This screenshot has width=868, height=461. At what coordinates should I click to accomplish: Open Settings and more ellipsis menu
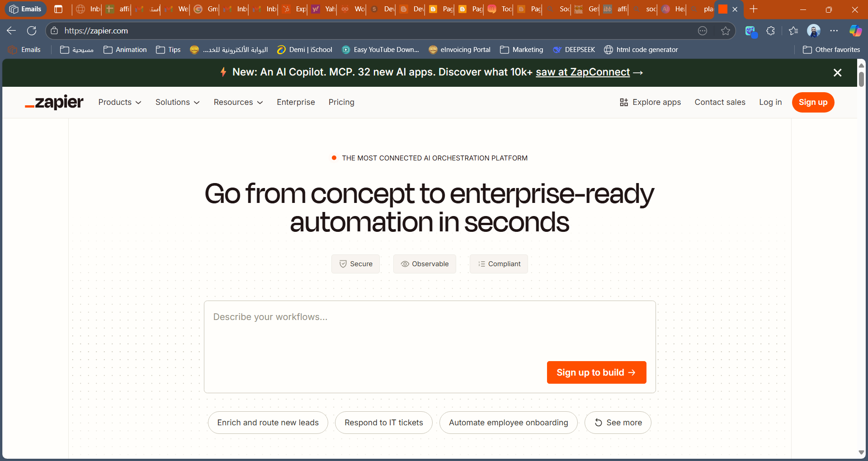tap(834, 31)
